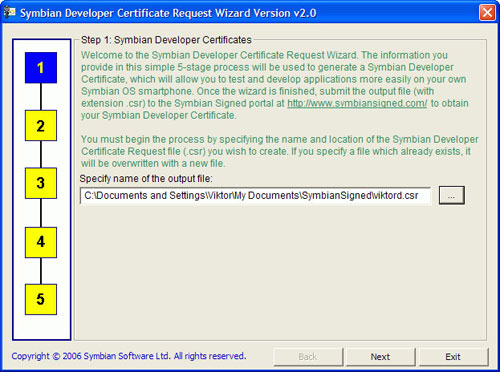Image resolution: width=500 pixels, height=372 pixels.
Task: Open the symbiansigned.com hyperlink
Action: [357, 103]
